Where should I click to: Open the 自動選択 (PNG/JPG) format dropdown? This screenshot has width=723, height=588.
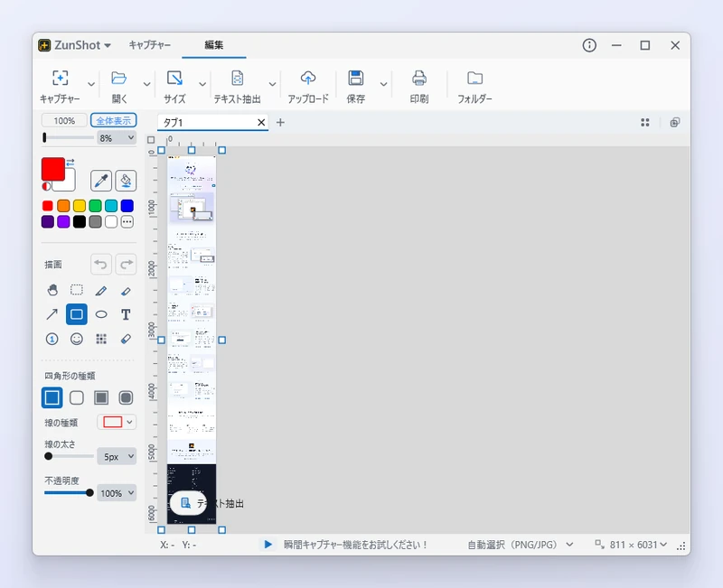tap(521, 545)
